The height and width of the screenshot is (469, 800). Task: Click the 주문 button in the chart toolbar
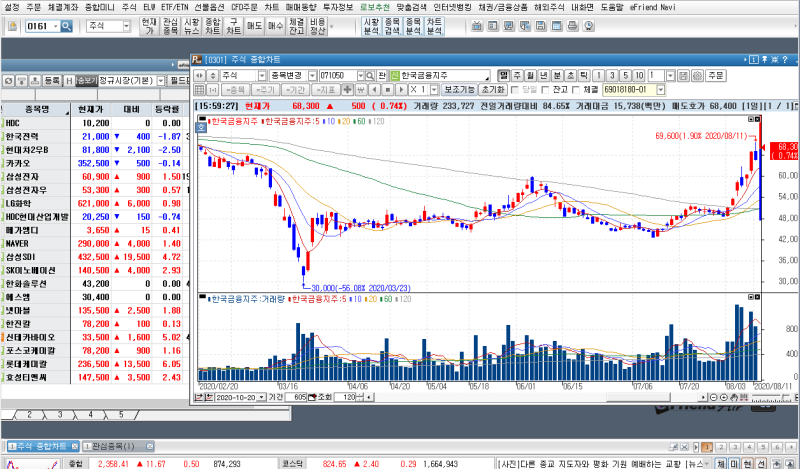pyautogui.click(x=716, y=76)
